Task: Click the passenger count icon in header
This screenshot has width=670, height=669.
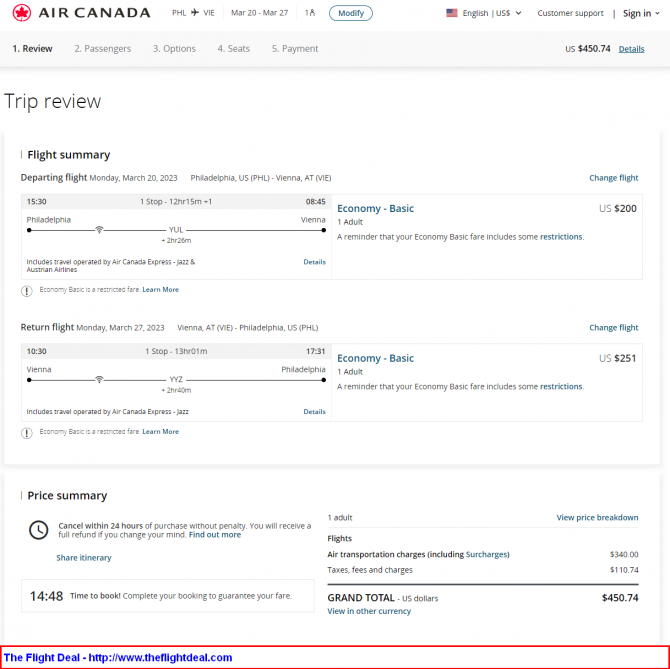Action: coord(309,13)
